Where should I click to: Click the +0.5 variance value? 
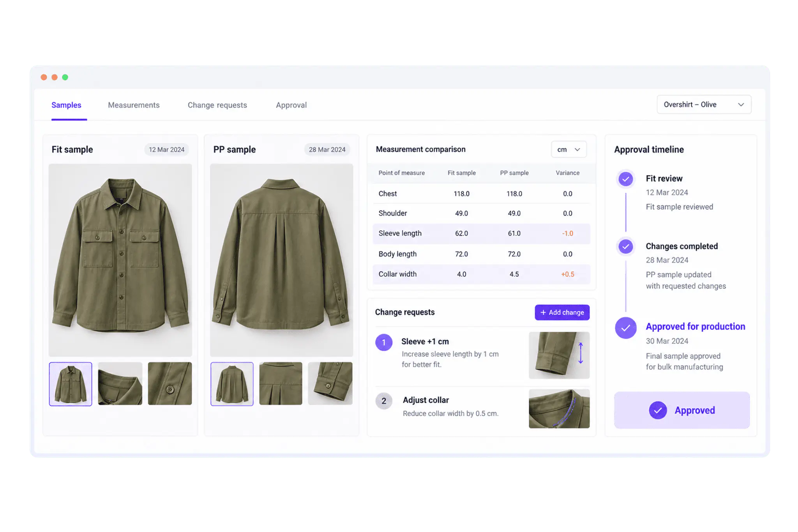click(x=567, y=274)
